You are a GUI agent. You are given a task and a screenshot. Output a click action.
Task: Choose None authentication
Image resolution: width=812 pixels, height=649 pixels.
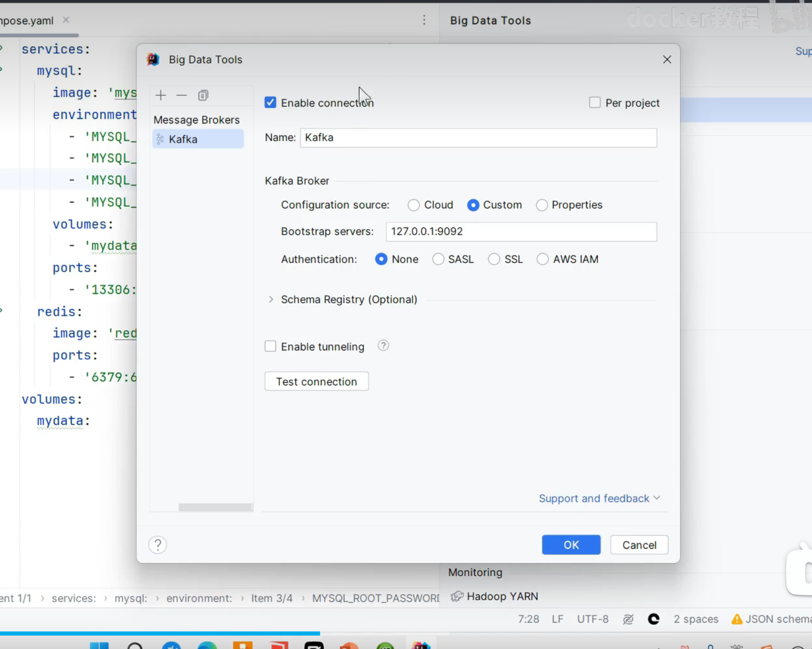click(381, 259)
